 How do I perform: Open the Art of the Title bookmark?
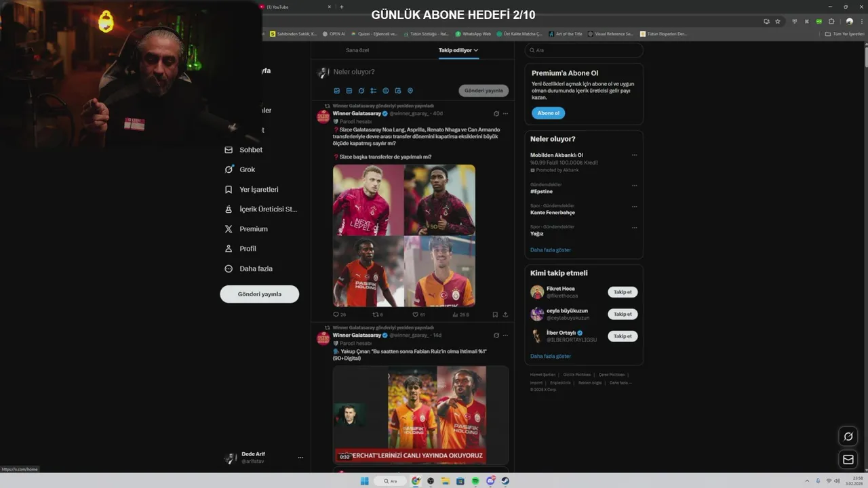(x=566, y=34)
